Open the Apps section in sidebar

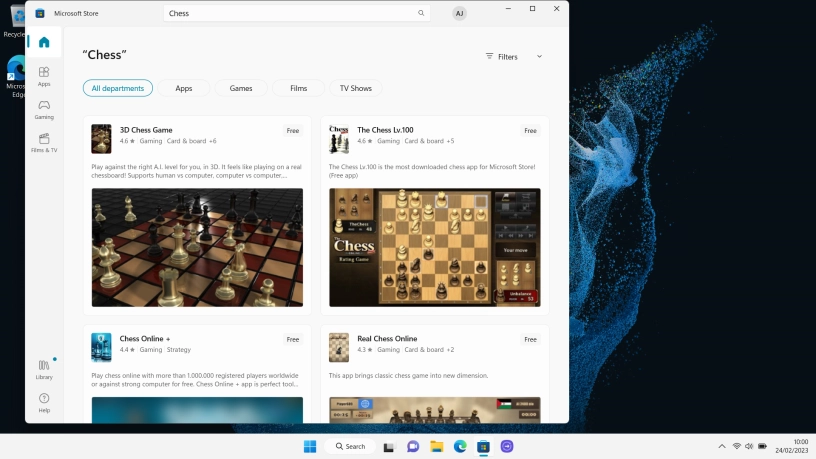click(44, 75)
